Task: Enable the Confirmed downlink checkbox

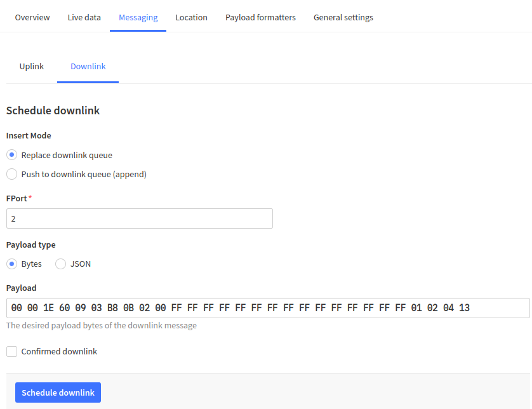Action: click(12, 351)
